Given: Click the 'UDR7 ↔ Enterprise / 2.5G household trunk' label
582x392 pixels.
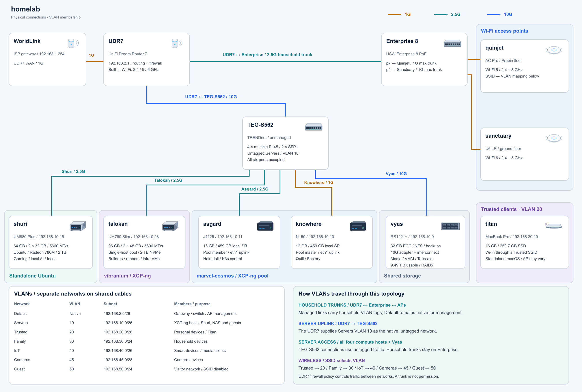Looking at the screenshot, I should 267,54.
